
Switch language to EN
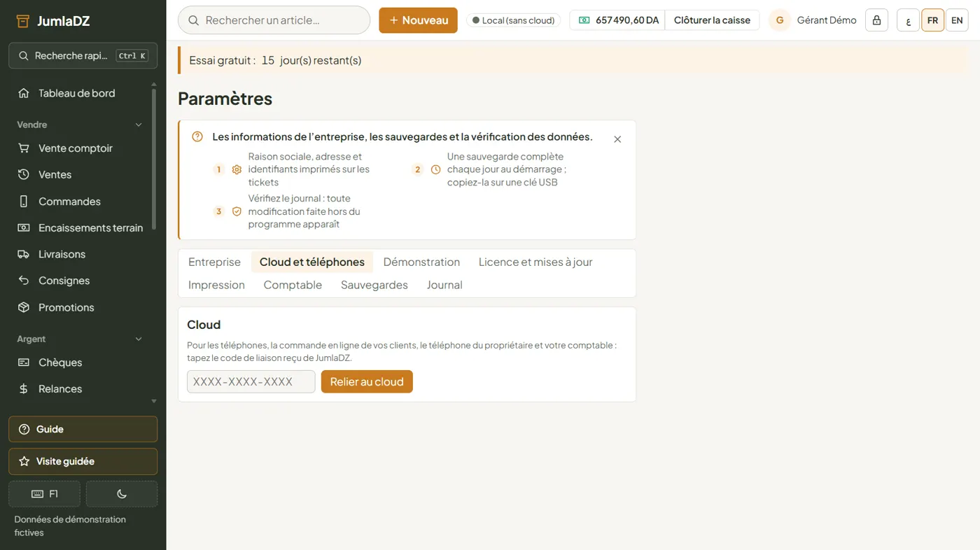(957, 20)
